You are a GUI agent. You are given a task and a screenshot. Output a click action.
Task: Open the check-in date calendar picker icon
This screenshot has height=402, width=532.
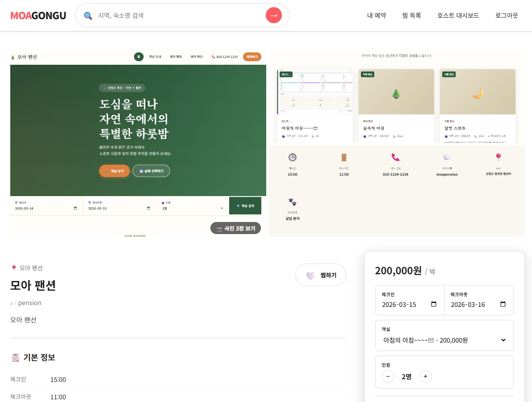click(433, 305)
